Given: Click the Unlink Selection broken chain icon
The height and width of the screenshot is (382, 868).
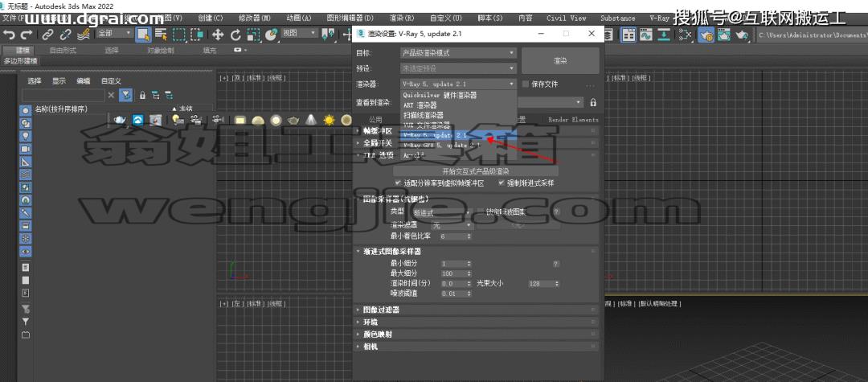Looking at the screenshot, I should point(65,35).
